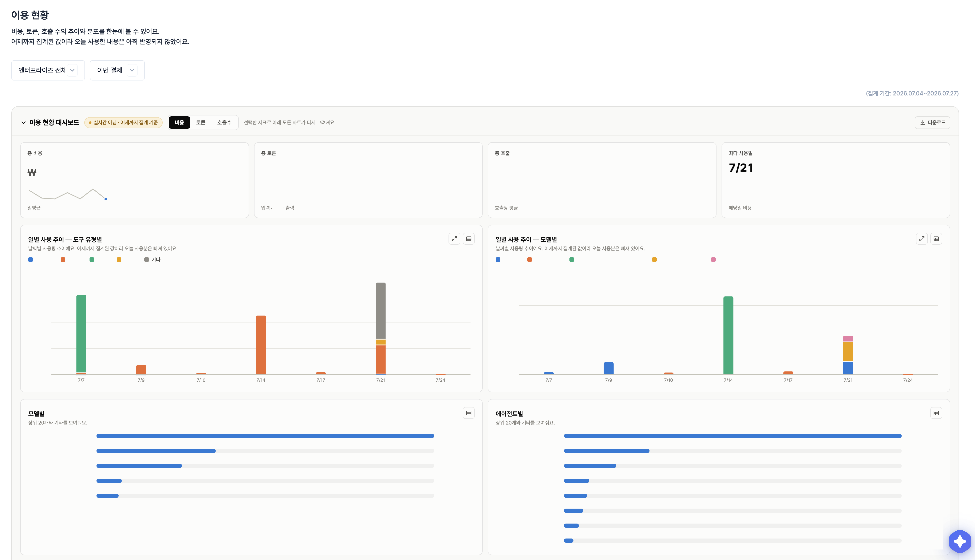
Task: Open the 엔터프라이즈 전체 dropdown
Action: pos(48,70)
